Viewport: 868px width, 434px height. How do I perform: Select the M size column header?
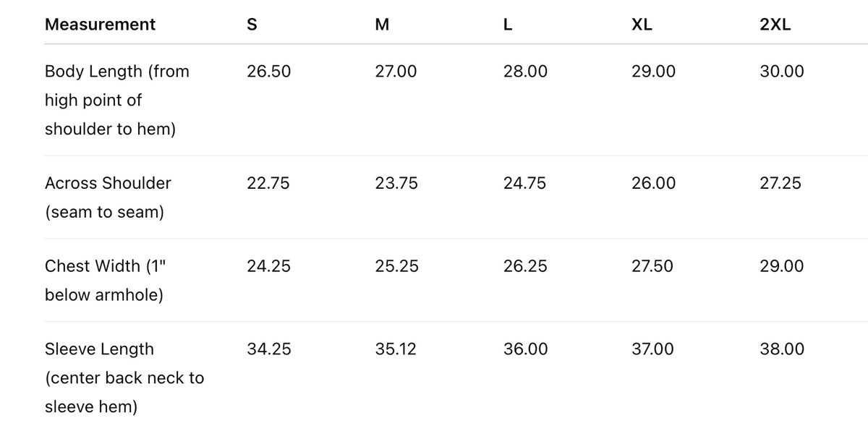coord(383,25)
